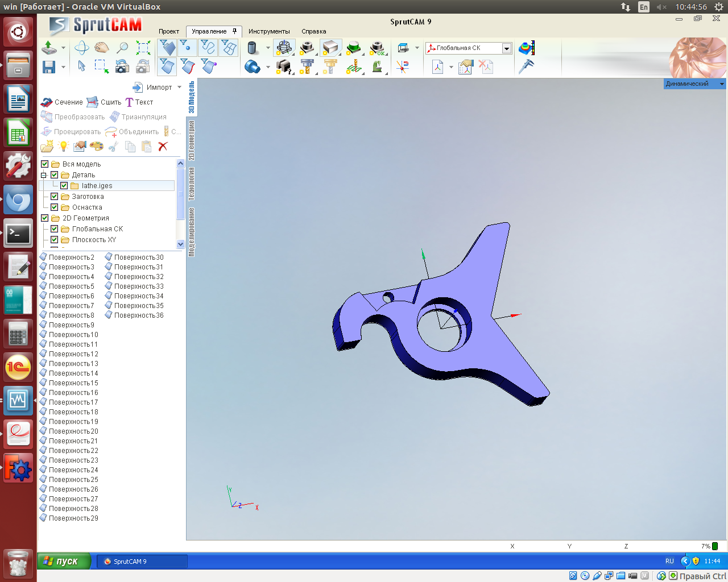Image resolution: width=728 pixels, height=582 pixels.
Task: Click the blue stepped part icon
Action: (252, 67)
